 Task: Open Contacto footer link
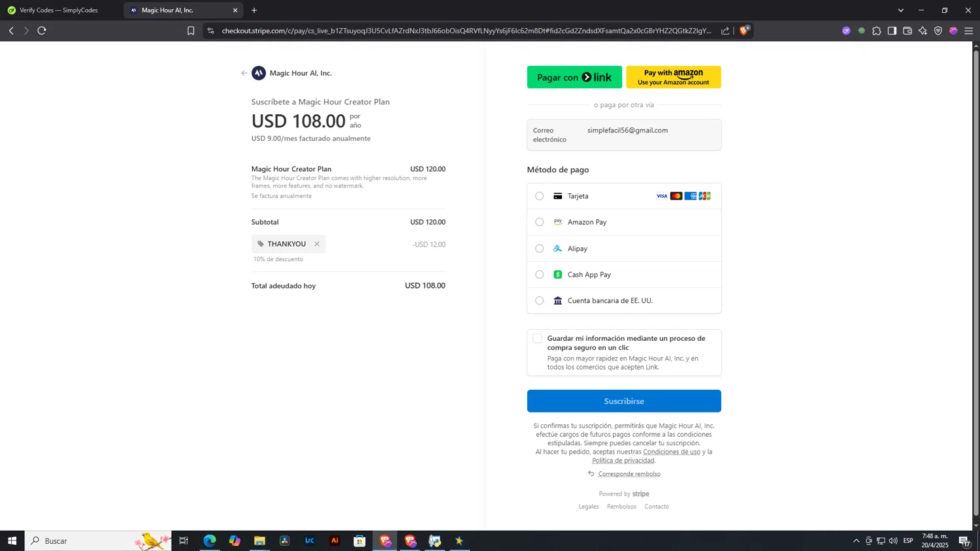click(657, 507)
